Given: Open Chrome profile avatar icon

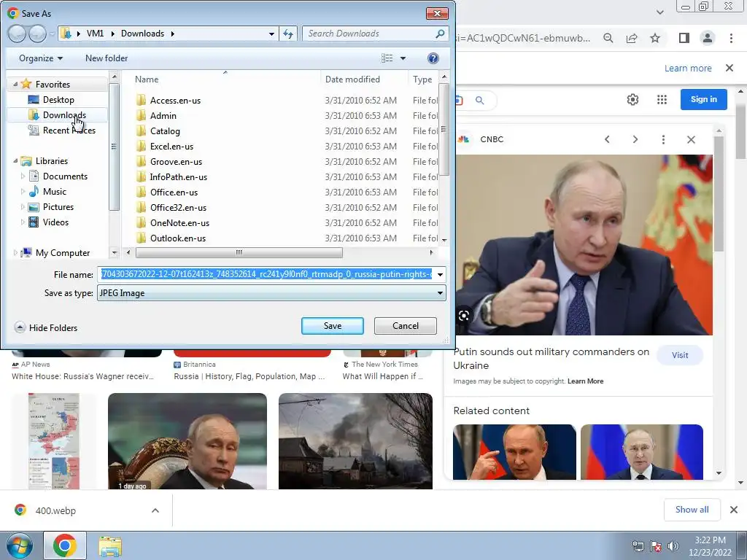Looking at the screenshot, I should pos(708,38).
